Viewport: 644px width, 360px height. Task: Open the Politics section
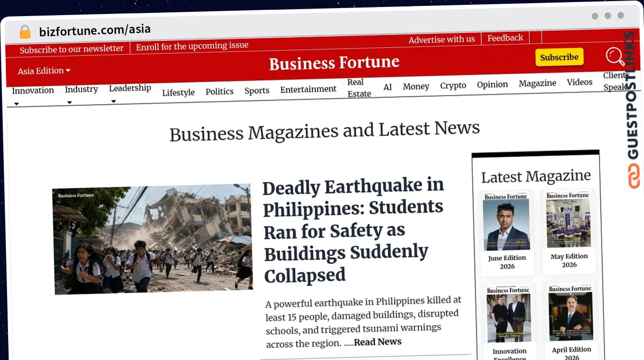219,91
